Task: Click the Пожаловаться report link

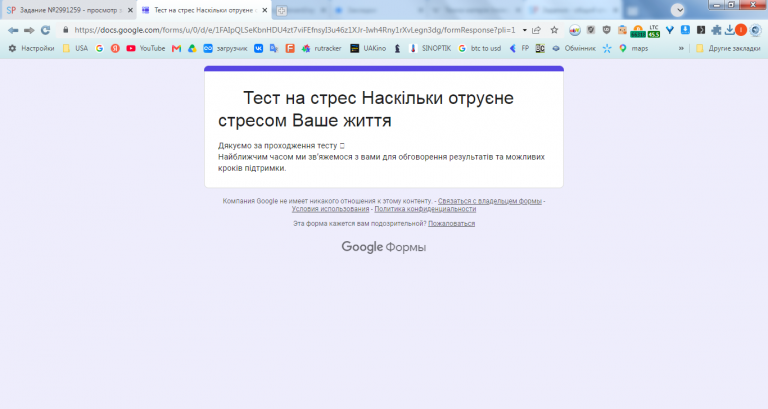Action: click(x=452, y=224)
